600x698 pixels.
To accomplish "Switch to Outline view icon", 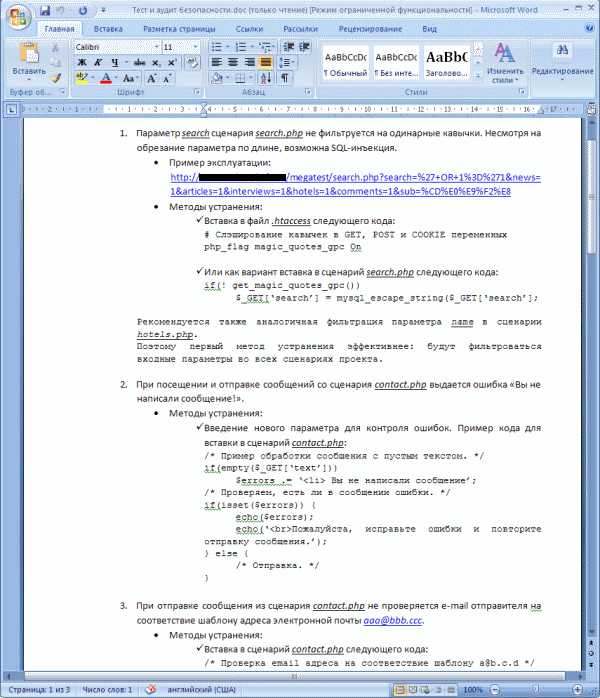I will 438,690.
